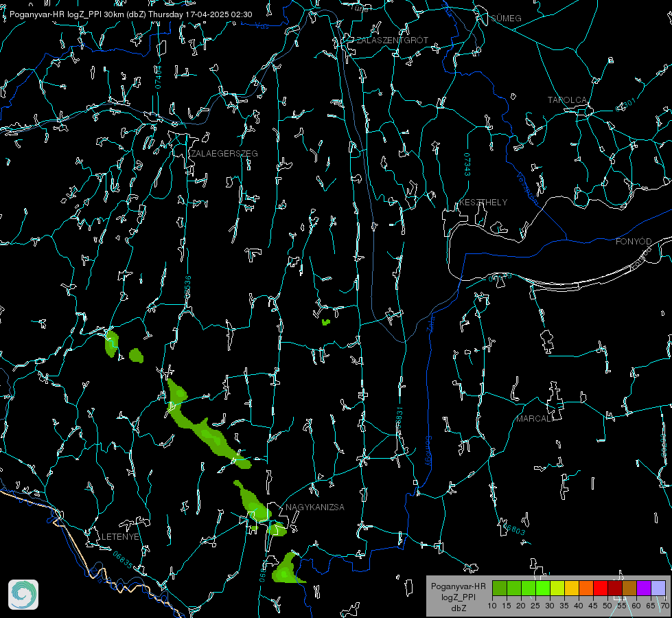Click the logZ_PPI legend text
The height and width of the screenshot is (618, 672).
click(x=458, y=597)
